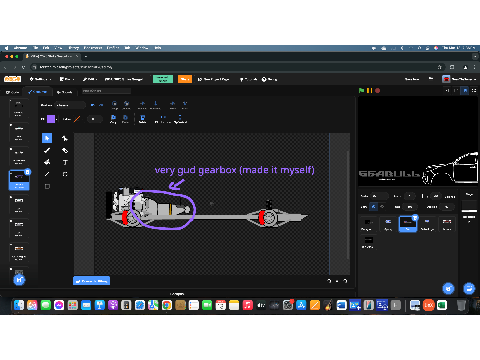The image size is (480, 360).
Task: Toggle sprite show visibility button
Action: 373,207
